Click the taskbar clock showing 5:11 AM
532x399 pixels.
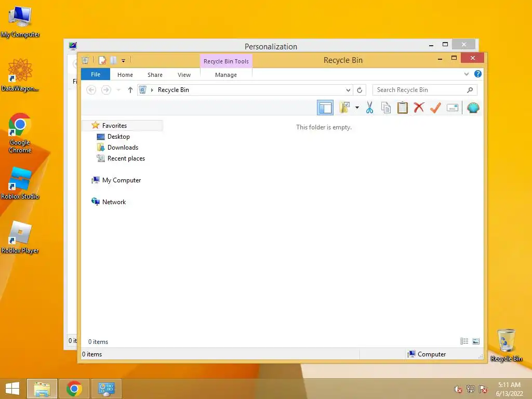coord(509,389)
